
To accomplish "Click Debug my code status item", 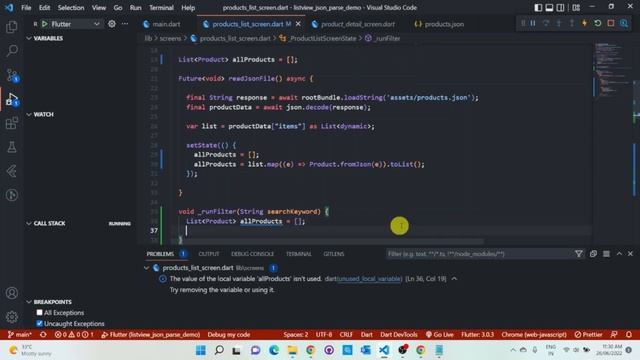I will 229,334.
